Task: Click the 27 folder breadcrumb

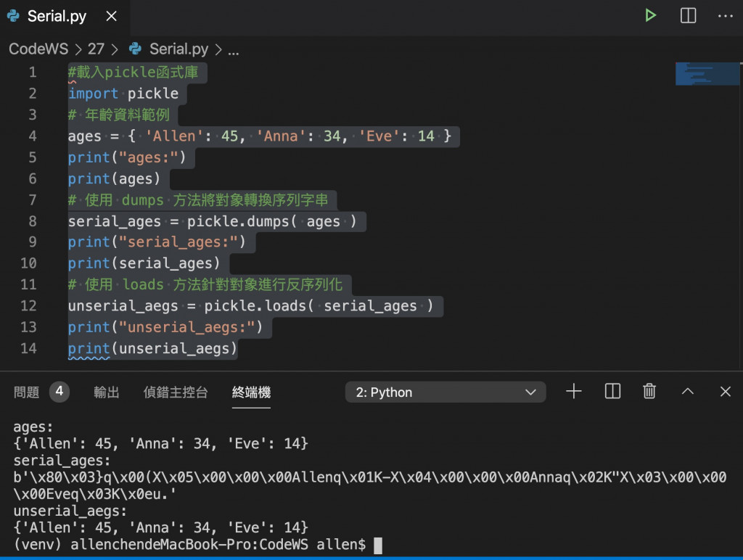Action: pyautogui.click(x=96, y=49)
